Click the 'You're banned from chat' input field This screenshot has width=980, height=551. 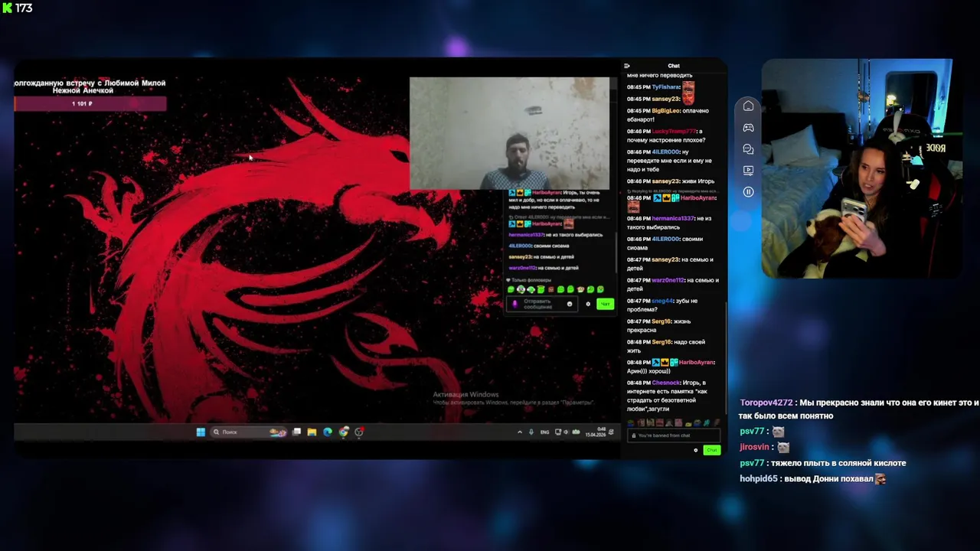coord(673,435)
